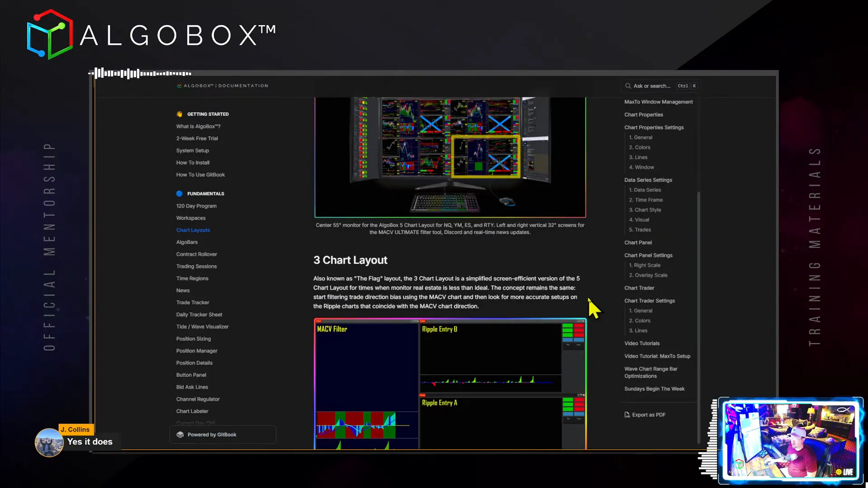The height and width of the screenshot is (488, 868).
Task: Jump to Chart Panel section
Action: click(x=638, y=243)
